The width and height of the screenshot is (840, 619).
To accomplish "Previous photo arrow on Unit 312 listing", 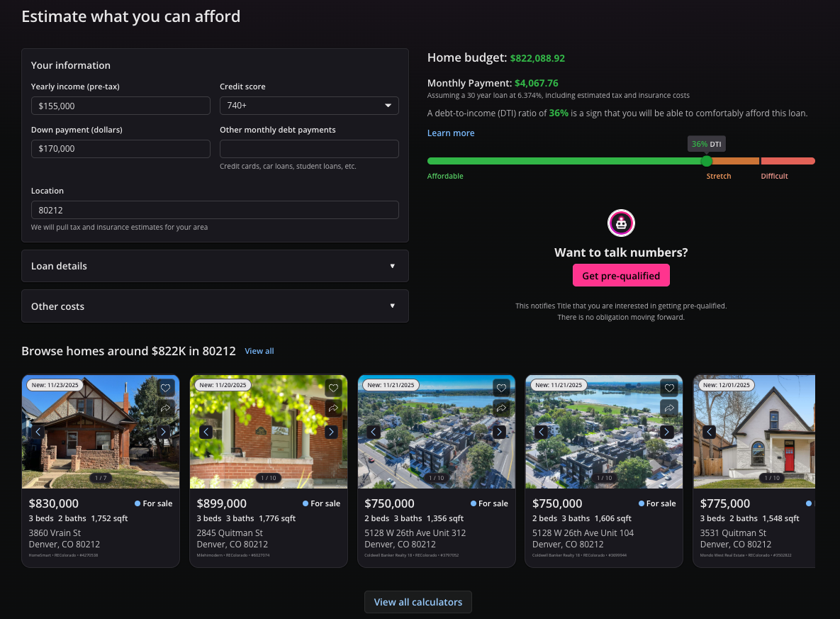I will (374, 432).
